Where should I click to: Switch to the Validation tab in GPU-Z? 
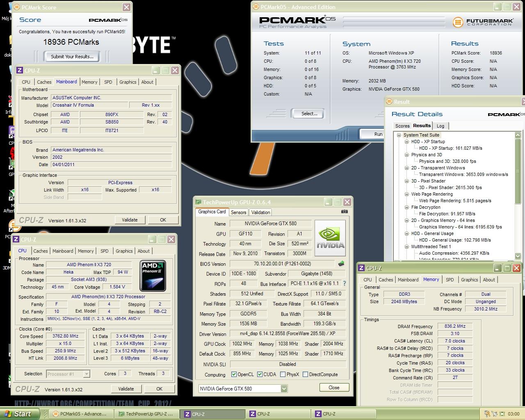click(x=260, y=212)
